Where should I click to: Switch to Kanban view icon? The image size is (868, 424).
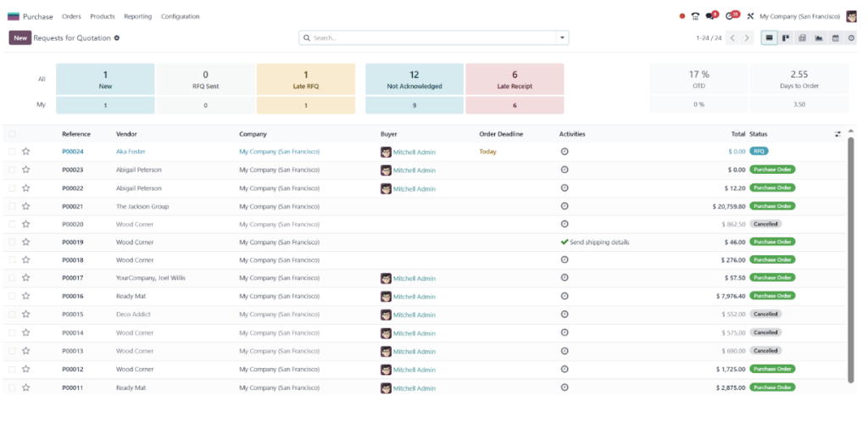coord(786,38)
